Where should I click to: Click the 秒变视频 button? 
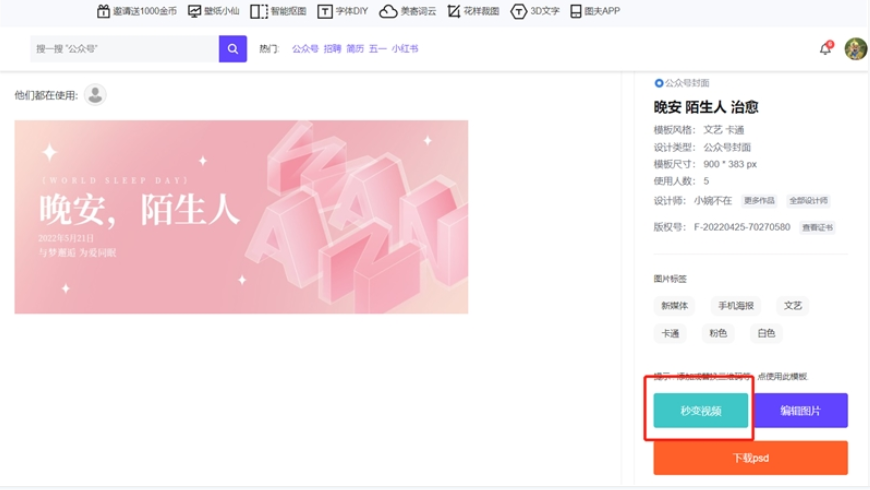tap(700, 410)
